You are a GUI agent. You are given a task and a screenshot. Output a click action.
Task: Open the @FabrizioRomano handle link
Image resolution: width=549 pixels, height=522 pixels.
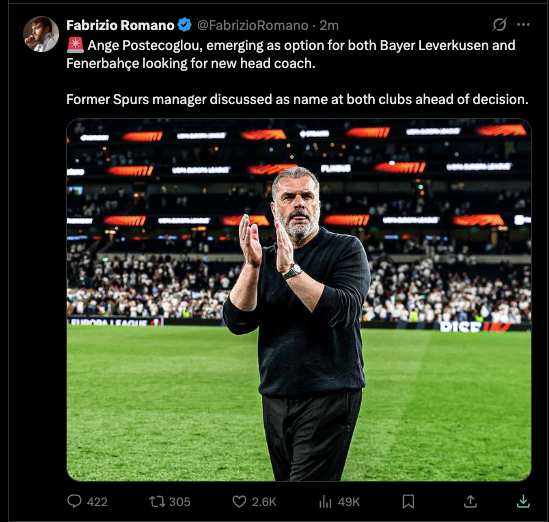tap(252, 25)
